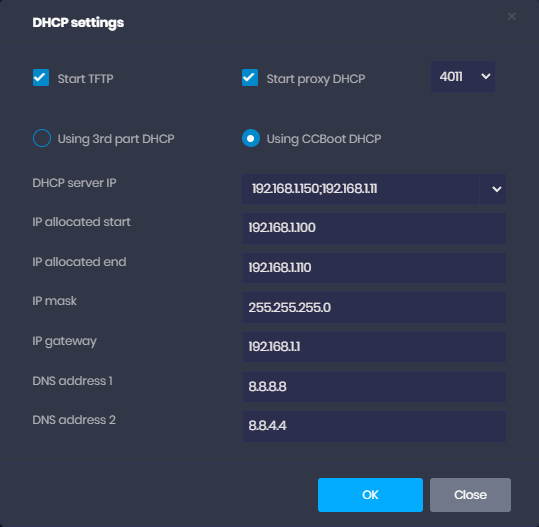The image size is (539, 527).
Task: Uncheck the Start TFTP checkbox
Action: [41, 78]
